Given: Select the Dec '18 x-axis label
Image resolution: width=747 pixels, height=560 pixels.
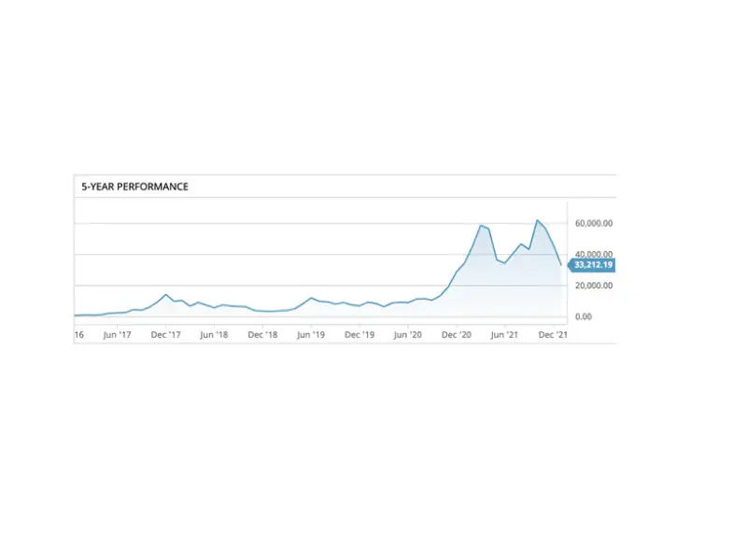Looking at the screenshot, I should tap(263, 334).
